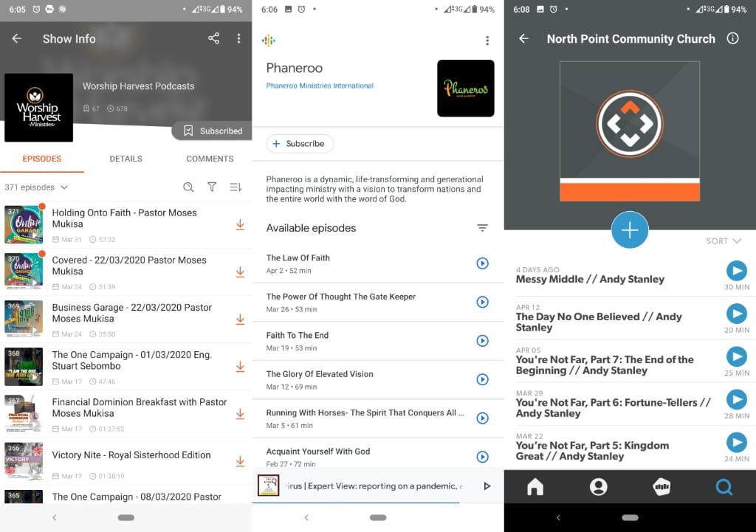Download Financial Dominion Breakfast episode
This screenshot has height=532, width=756.
[x=240, y=414]
